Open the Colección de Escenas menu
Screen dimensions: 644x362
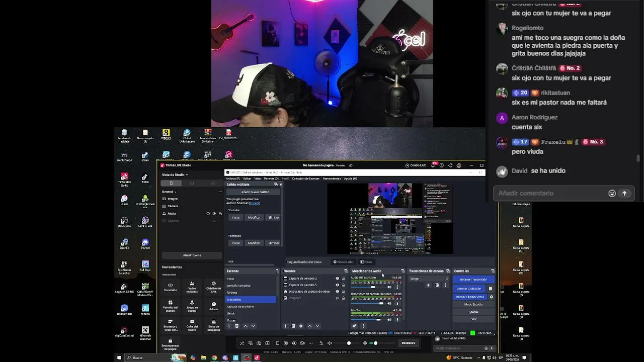coord(305,178)
